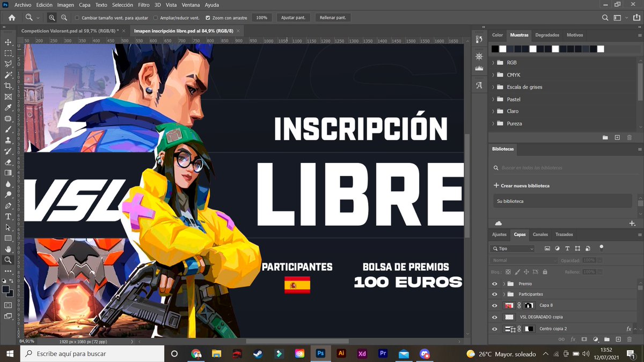This screenshot has height=362, width=644.
Task: Expand the Pastel swatch folder
Action: [493, 99]
